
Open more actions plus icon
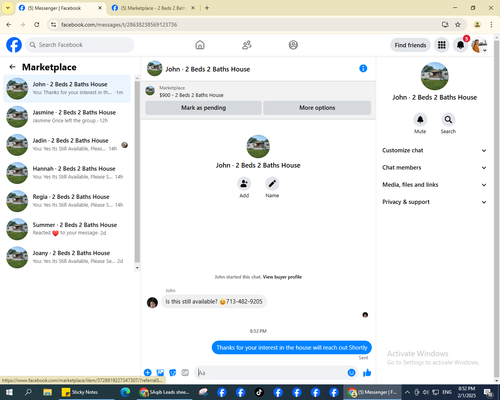pos(148,373)
